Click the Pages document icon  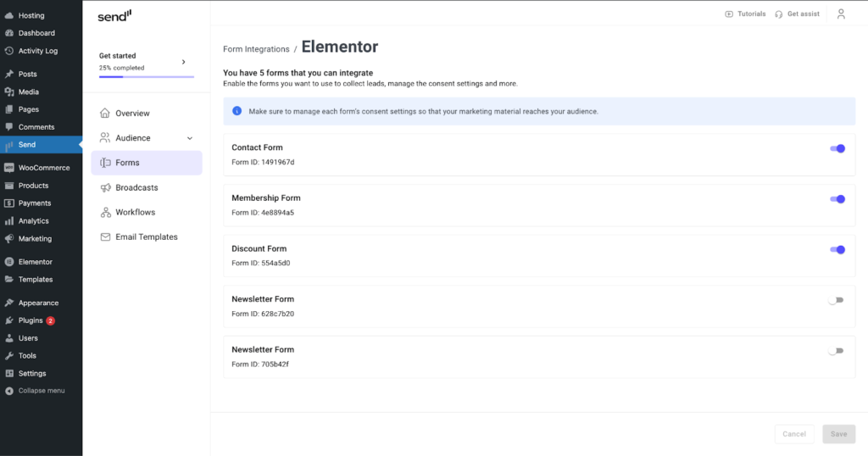(8, 109)
